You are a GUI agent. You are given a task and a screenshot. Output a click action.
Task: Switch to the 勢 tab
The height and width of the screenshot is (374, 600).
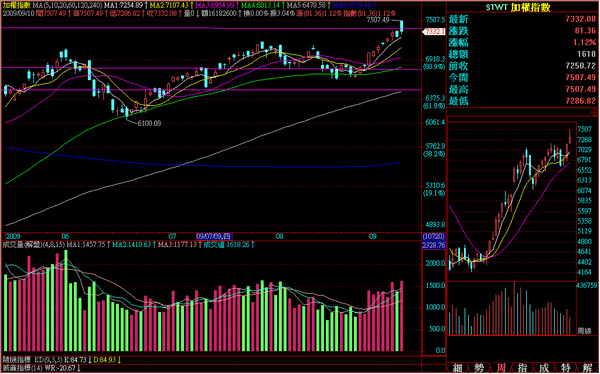click(x=479, y=367)
